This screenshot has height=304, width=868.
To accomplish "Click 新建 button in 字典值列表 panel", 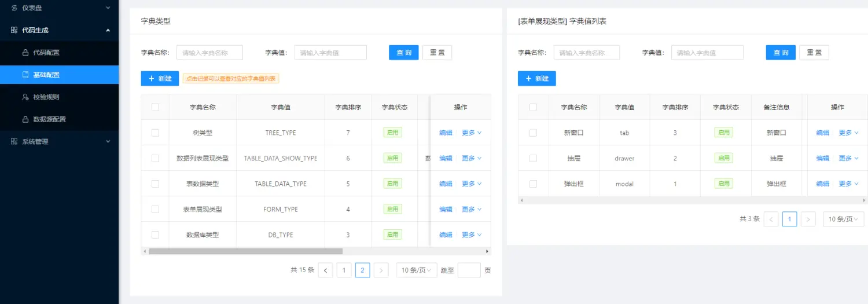I will click(537, 78).
